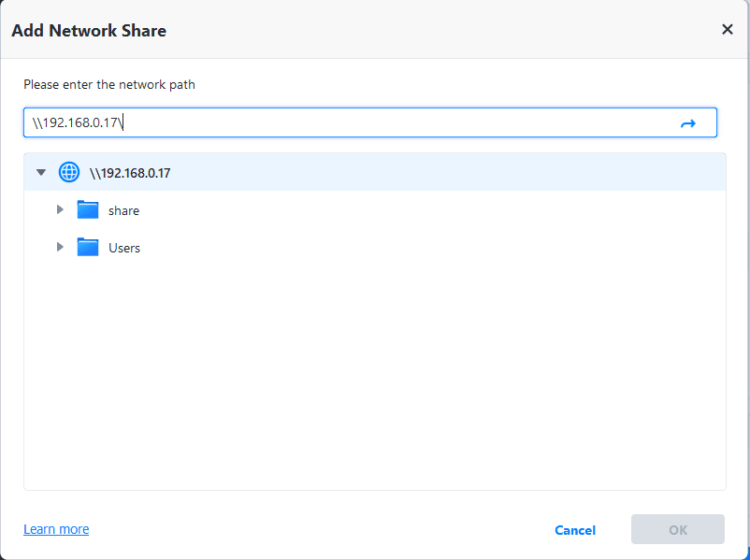Click the share folder icon
Image resolution: width=750 pixels, height=560 pixels.
click(x=88, y=209)
